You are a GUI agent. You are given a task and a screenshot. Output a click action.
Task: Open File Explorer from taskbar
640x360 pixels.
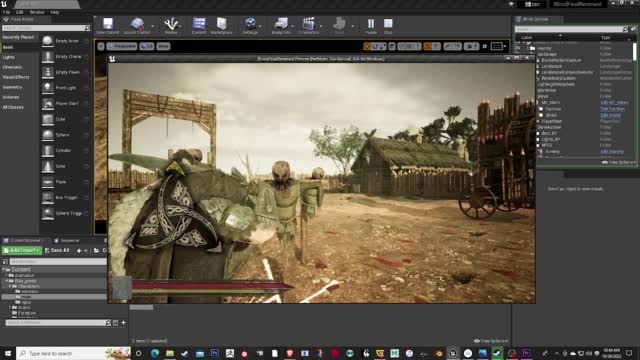click(x=170, y=353)
